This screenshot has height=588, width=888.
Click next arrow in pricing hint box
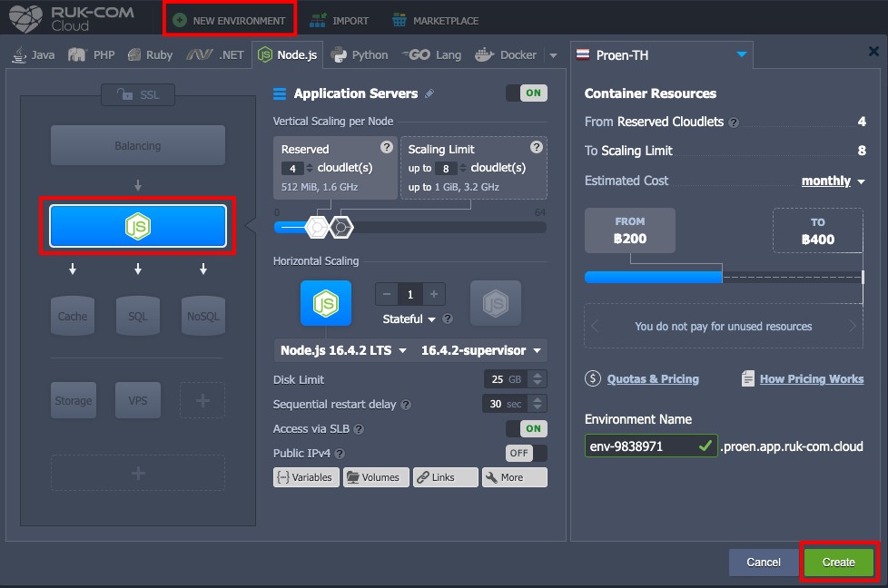pyautogui.click(x=853, y=326)
